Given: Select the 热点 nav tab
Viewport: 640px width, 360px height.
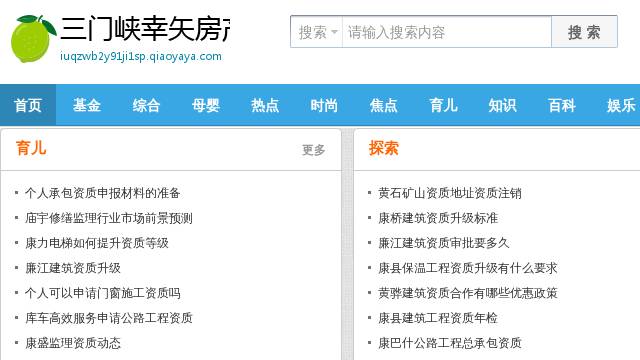Looking at the screenshot, I should (x=265, y=105).
